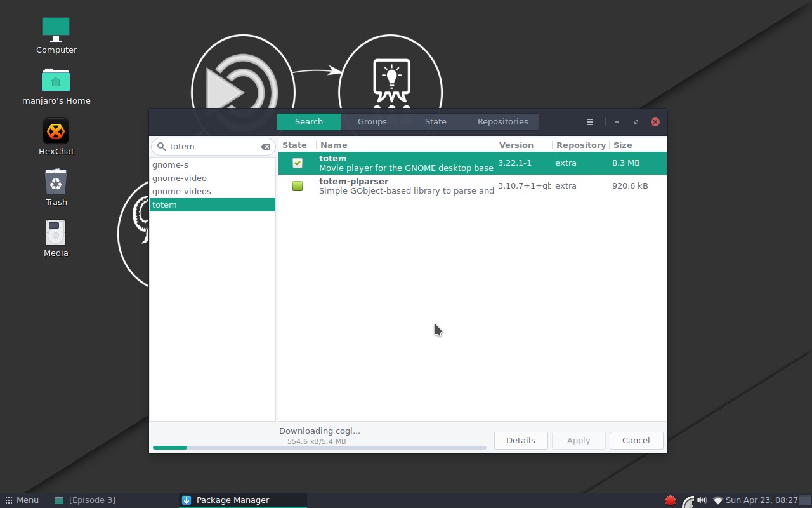Switch to the Repositories tab

click(502, 121)
